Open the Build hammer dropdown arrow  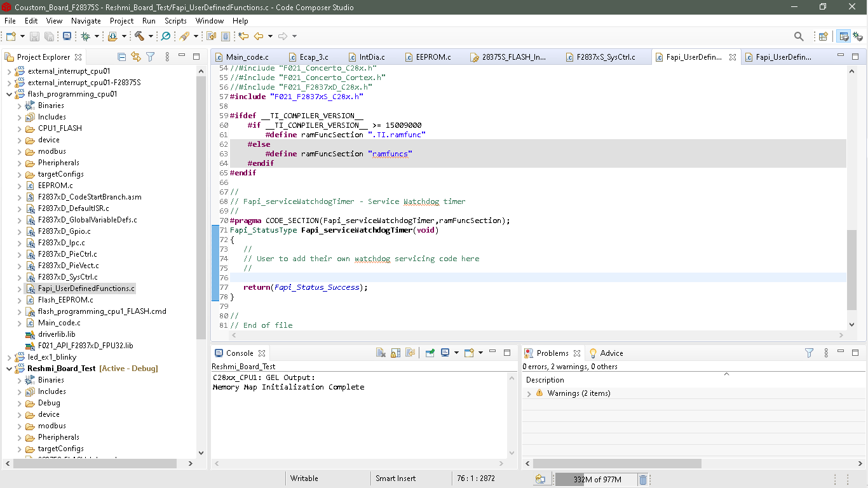click(x=151, y=36)
